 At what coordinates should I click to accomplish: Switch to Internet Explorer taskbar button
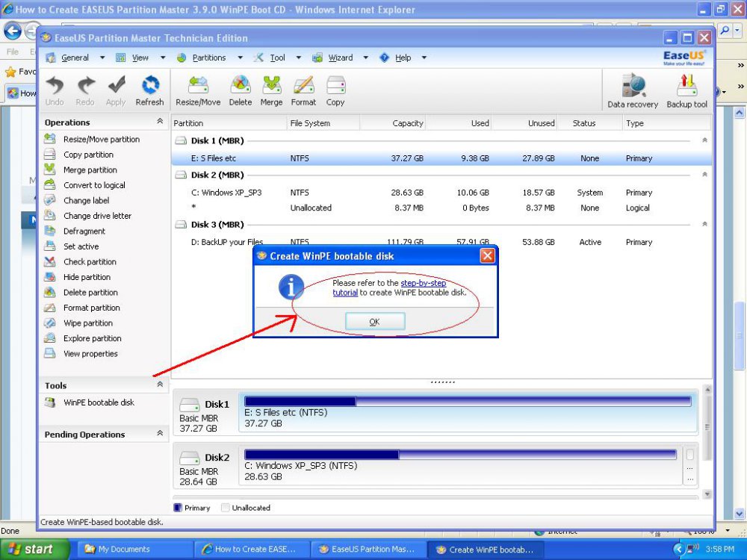pyautogui.click(x=252, y=550)
